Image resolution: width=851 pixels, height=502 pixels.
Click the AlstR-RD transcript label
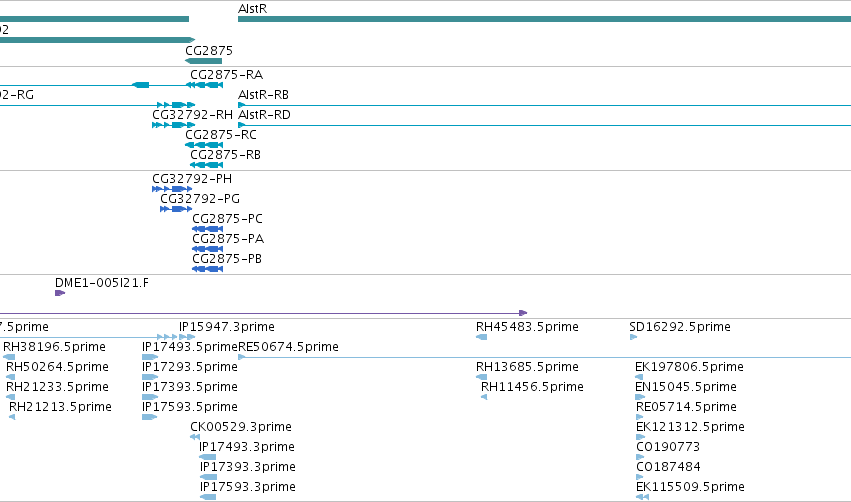(264, 115)
